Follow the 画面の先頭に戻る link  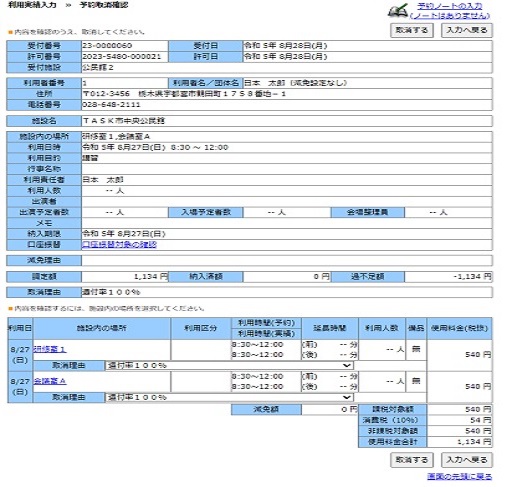460,477
